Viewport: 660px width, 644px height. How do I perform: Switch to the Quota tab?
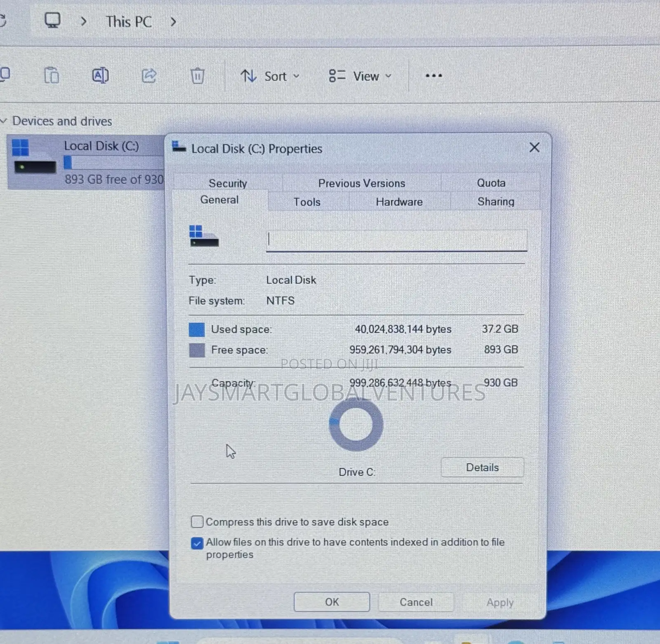point(491,183)
